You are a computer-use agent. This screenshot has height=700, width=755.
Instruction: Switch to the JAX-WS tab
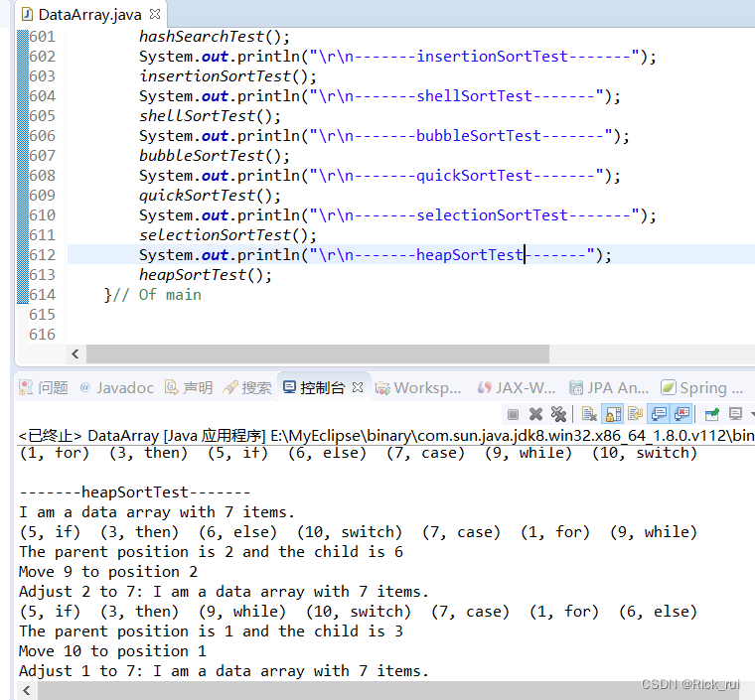[x=517, y=388]
